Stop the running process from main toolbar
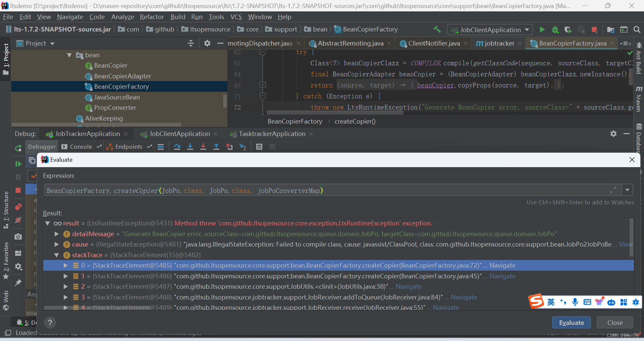This screenshot has height=341, width=644. pos(594,29)
